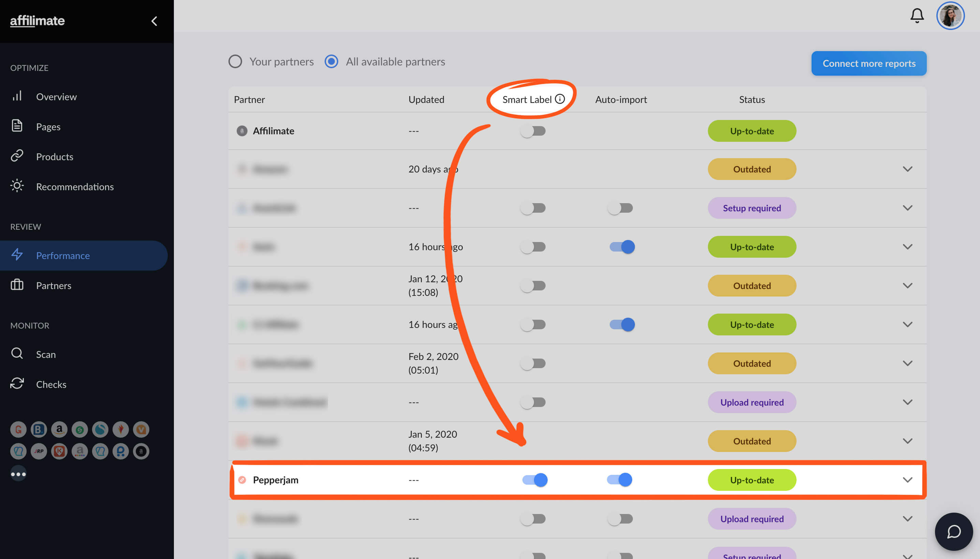Enable Smart Label for Affilimate row

click(533, 131)
